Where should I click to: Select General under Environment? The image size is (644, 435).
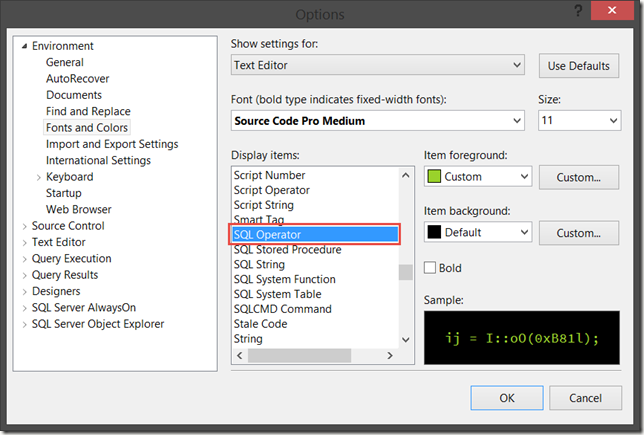pos(65,62)
